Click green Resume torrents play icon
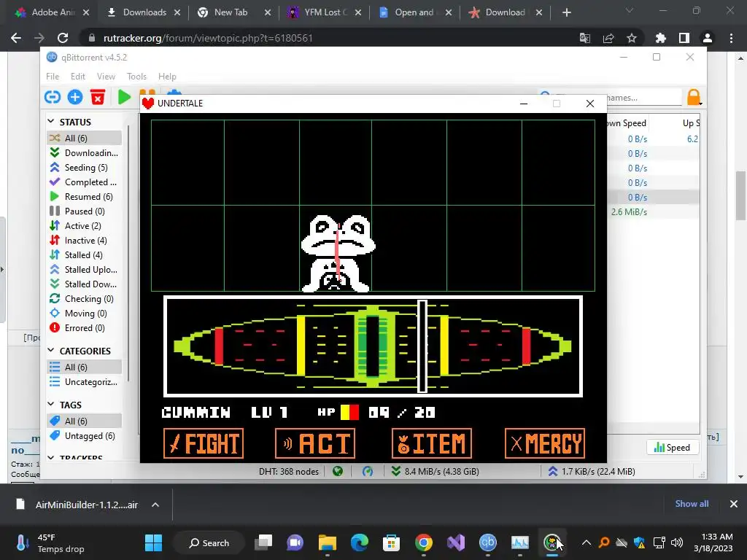The height and width of the screenshot is (560, 747). (x=124, y=97)
